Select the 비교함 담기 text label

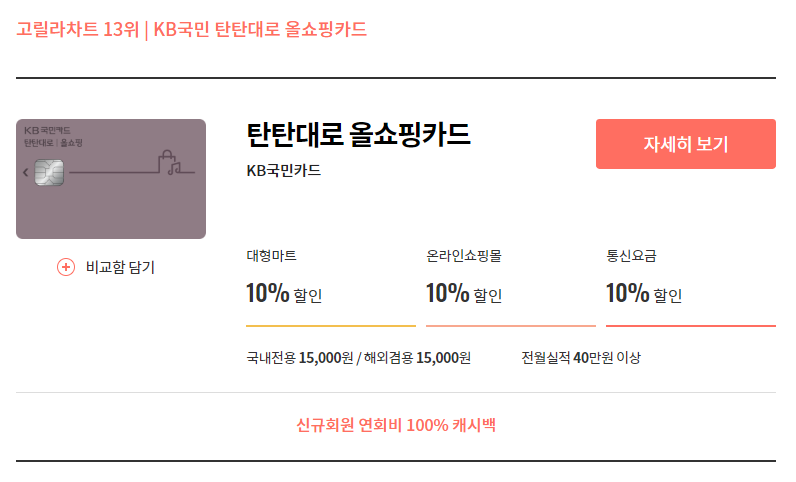[x=120, y=267]
